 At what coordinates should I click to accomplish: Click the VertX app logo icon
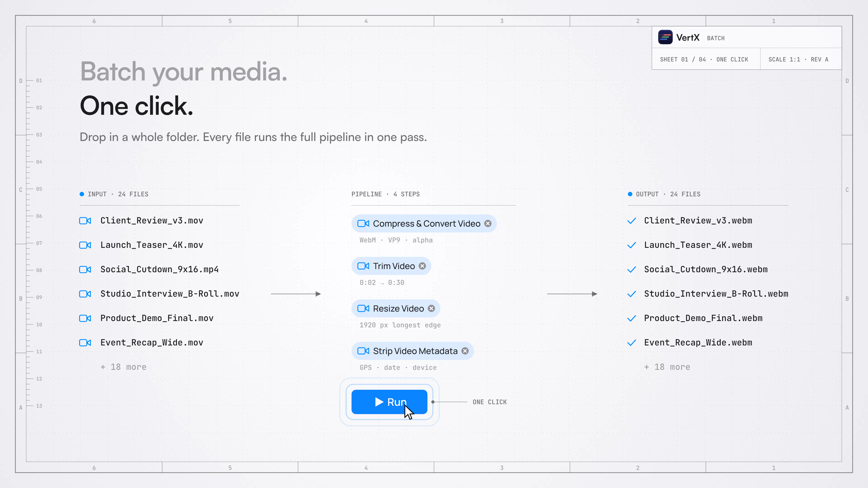coord(665,37)
